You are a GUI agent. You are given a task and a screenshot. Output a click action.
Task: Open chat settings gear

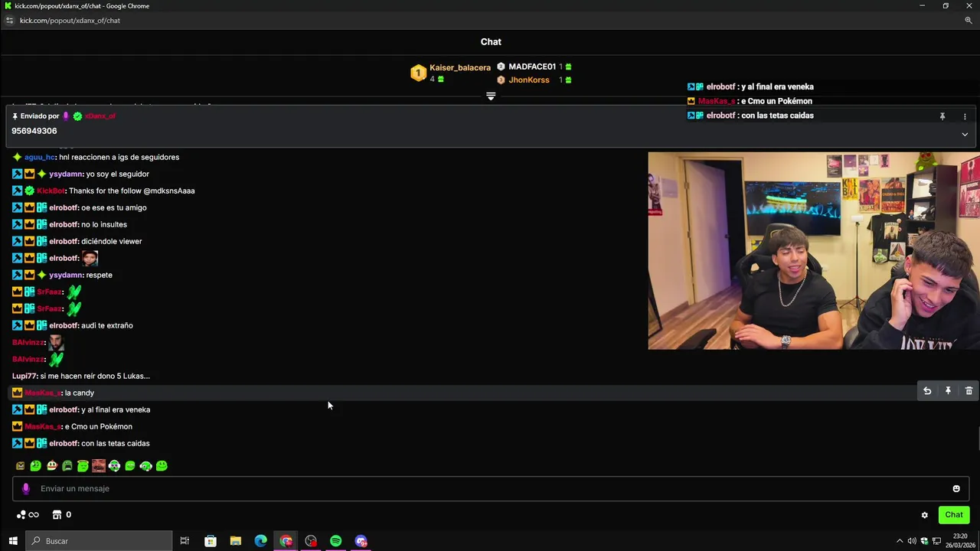point(924,515)
